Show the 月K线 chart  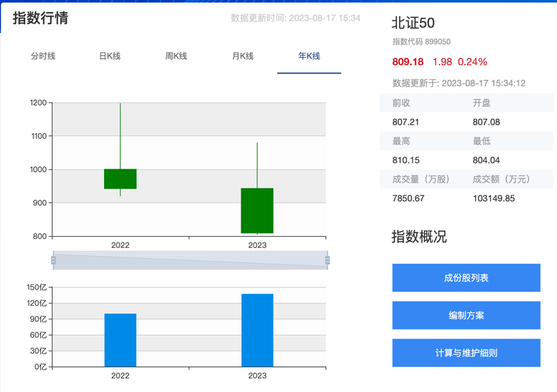243,56
